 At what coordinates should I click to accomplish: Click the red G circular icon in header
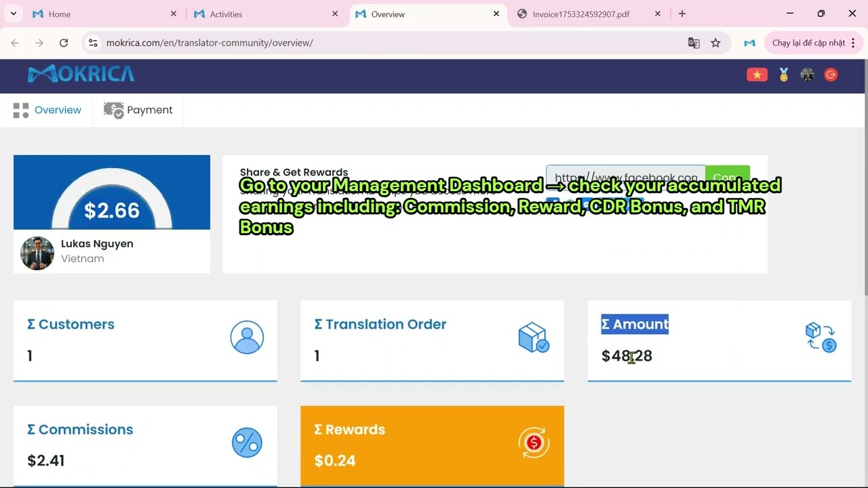831,75
